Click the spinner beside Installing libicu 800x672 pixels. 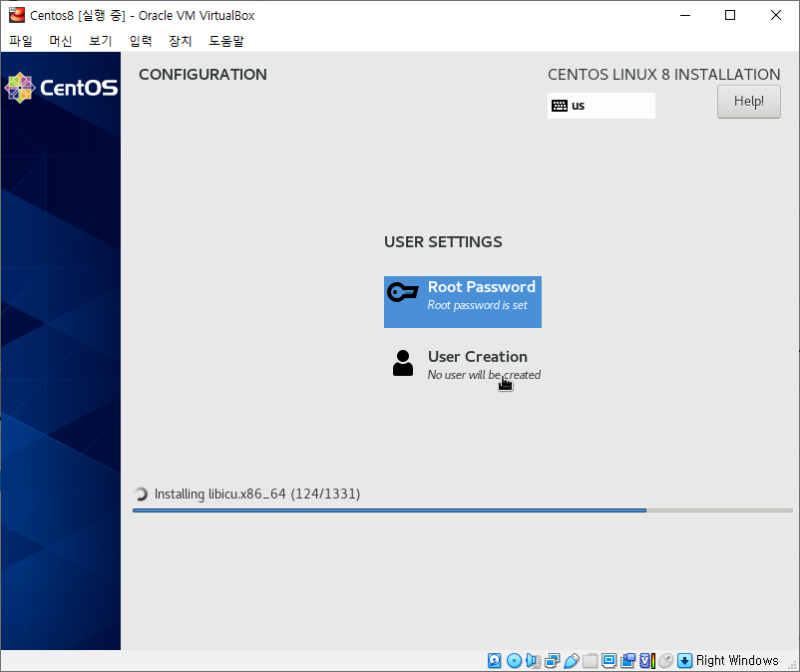[x=141, y=495]
